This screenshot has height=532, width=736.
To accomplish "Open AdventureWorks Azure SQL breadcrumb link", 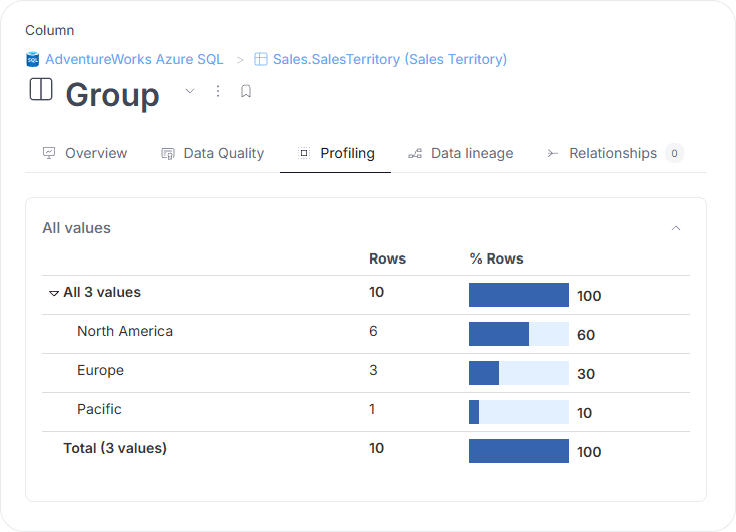I will click(x=134, y=60).
